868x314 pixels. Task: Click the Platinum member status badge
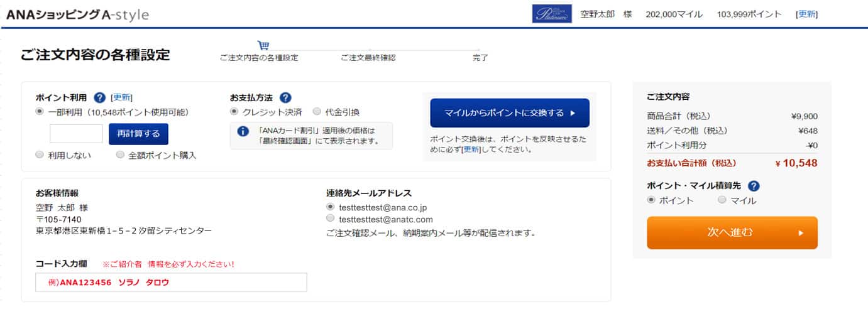552,14
